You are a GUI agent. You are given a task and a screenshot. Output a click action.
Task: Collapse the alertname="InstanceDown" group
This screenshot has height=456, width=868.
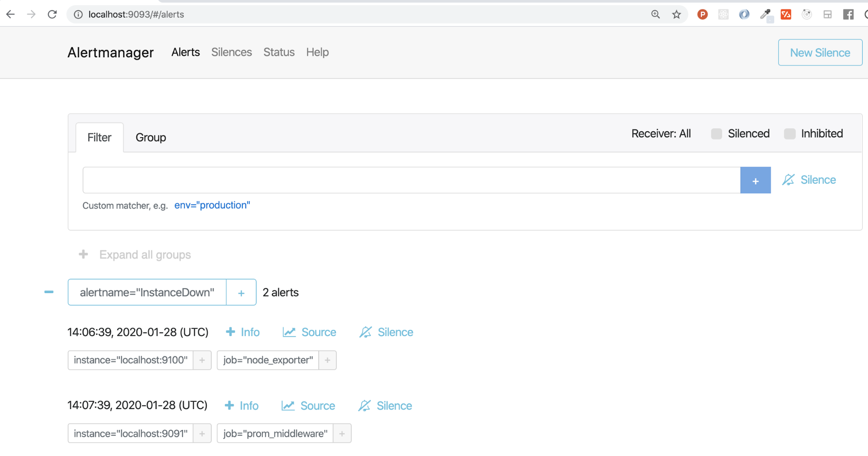(x=49, y=292)
